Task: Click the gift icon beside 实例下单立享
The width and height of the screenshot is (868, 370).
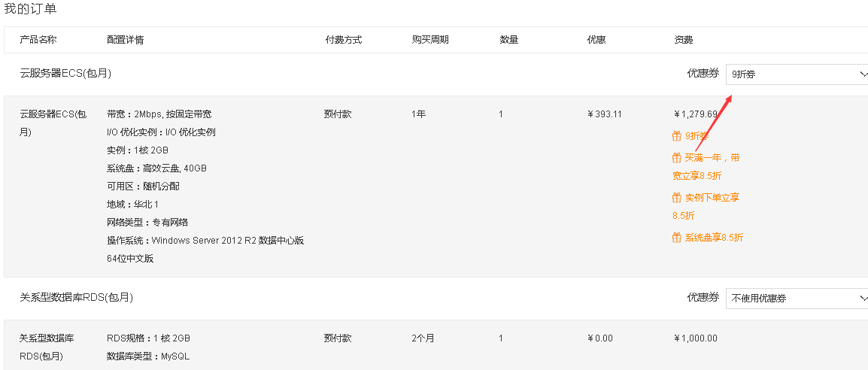Action: coord(676,198)
